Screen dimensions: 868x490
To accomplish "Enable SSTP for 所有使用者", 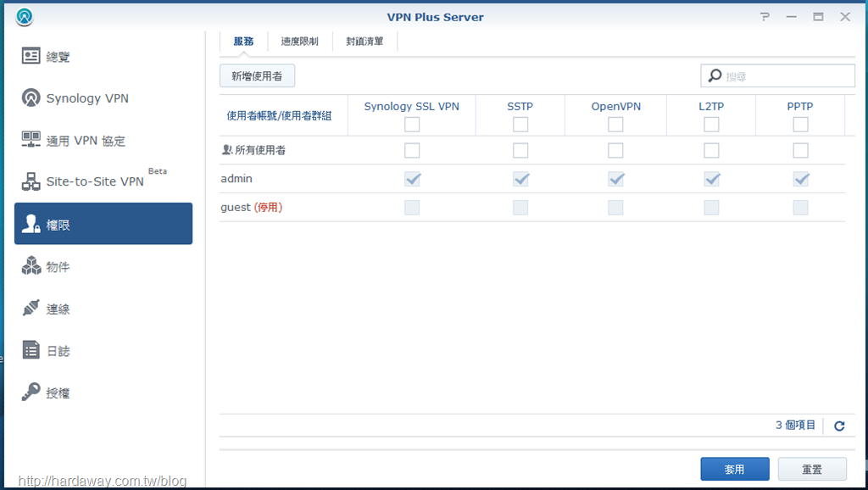I will [520, 150].
